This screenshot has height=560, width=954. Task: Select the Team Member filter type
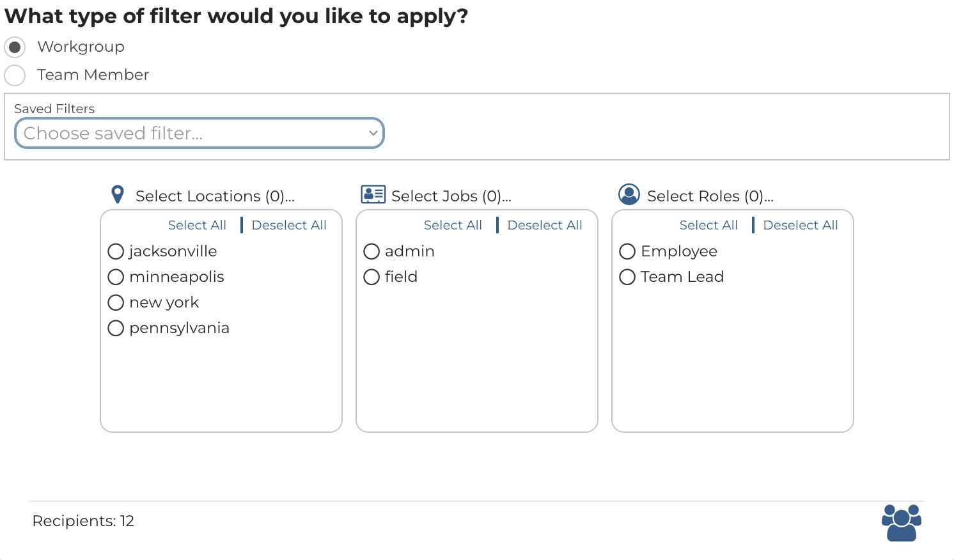[15, 75]
